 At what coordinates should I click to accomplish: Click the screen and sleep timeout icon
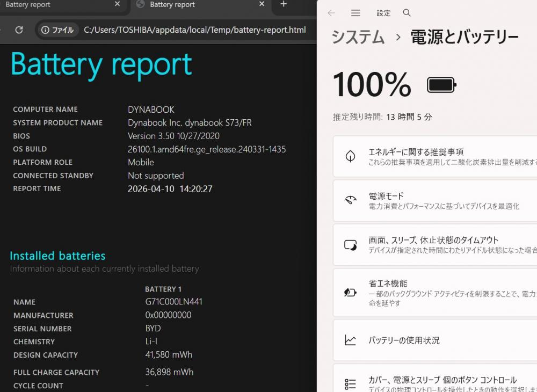tap(350, 245)
